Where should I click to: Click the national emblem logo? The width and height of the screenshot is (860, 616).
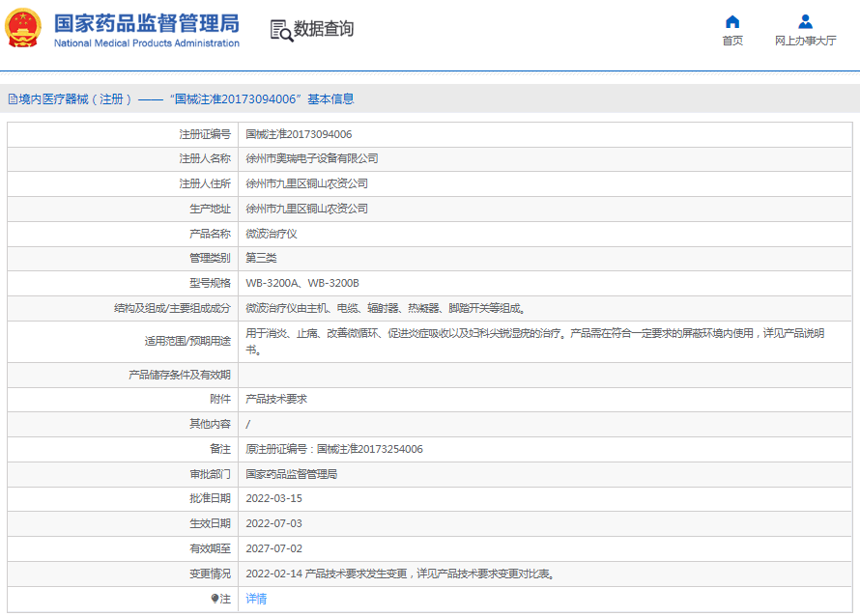[x=24, y=29]
